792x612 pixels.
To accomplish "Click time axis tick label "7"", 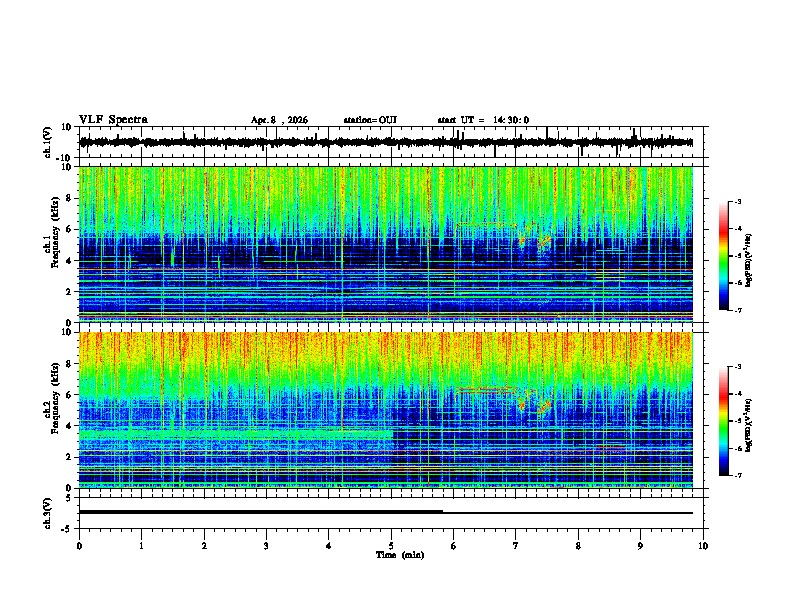I will pyautogui.click(x=516, y=546).
